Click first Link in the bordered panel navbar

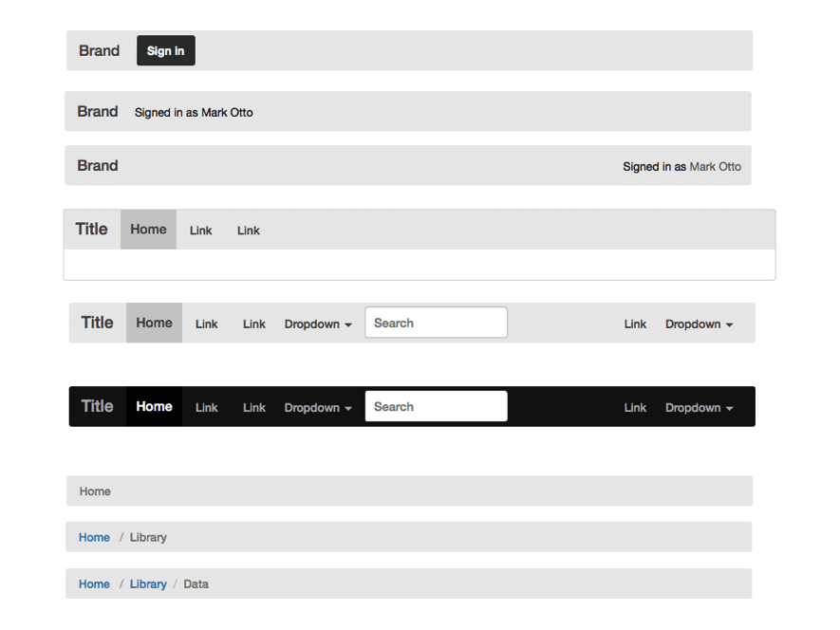pyautogui.click(x=201, y=231)
